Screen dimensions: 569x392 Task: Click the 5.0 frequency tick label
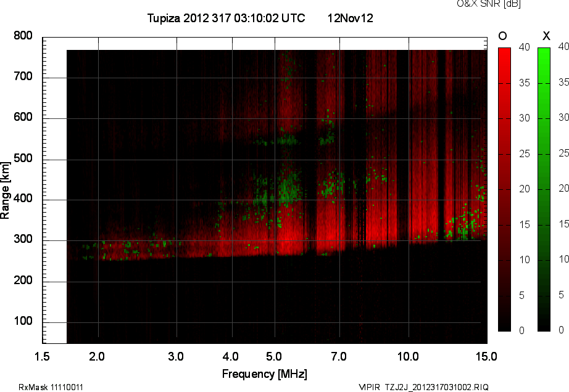click(x=273, y=356)
